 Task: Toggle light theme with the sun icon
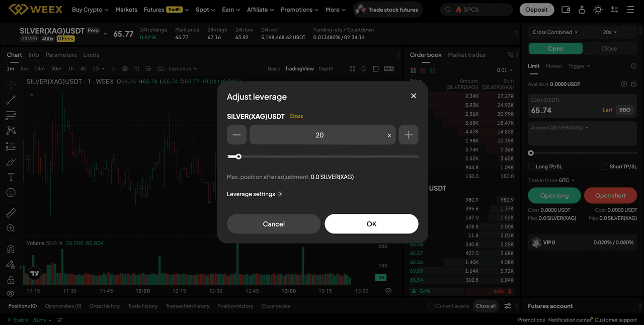pyautogui.click(x=598, y=10)
